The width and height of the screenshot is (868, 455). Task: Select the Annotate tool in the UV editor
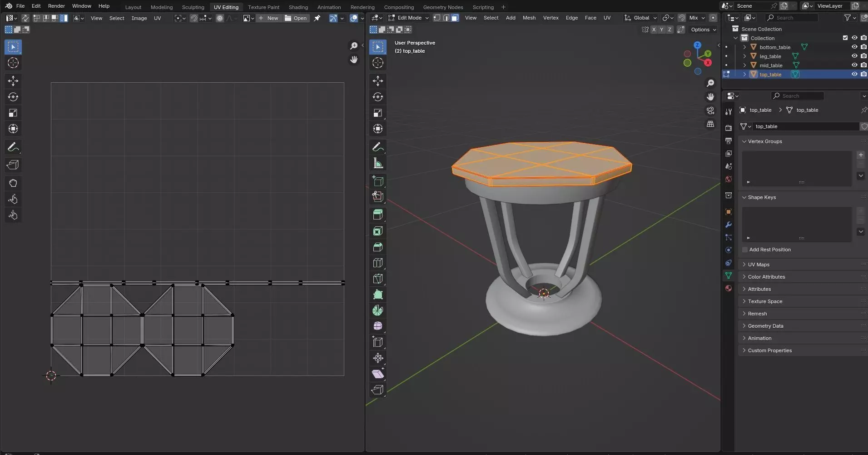[13, 147]
